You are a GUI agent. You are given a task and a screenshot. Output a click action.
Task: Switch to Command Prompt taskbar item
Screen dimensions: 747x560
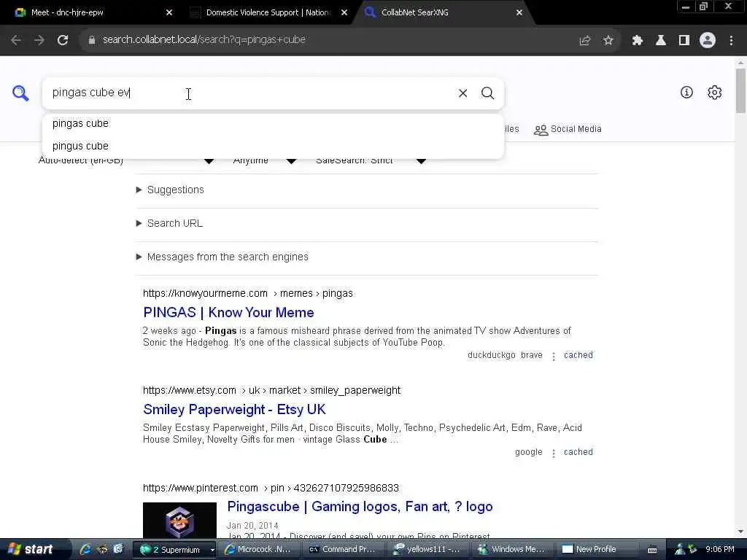click(344, 550)
